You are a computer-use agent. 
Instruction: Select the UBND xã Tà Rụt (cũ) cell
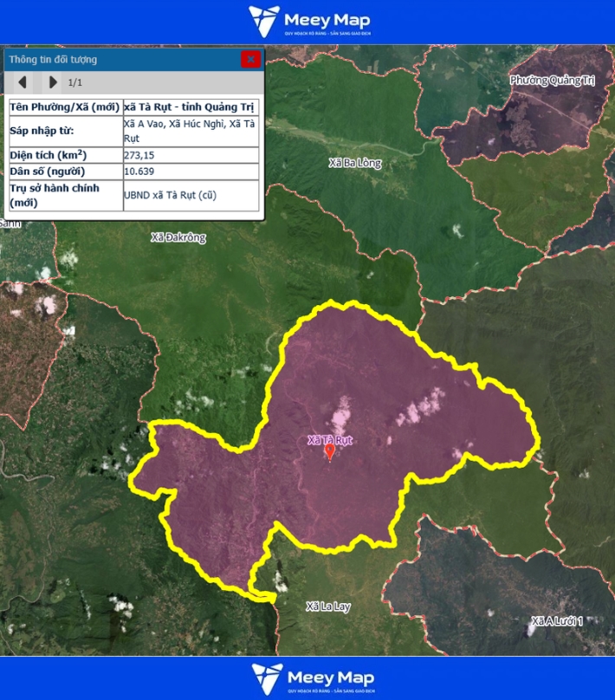click(171, 195)
